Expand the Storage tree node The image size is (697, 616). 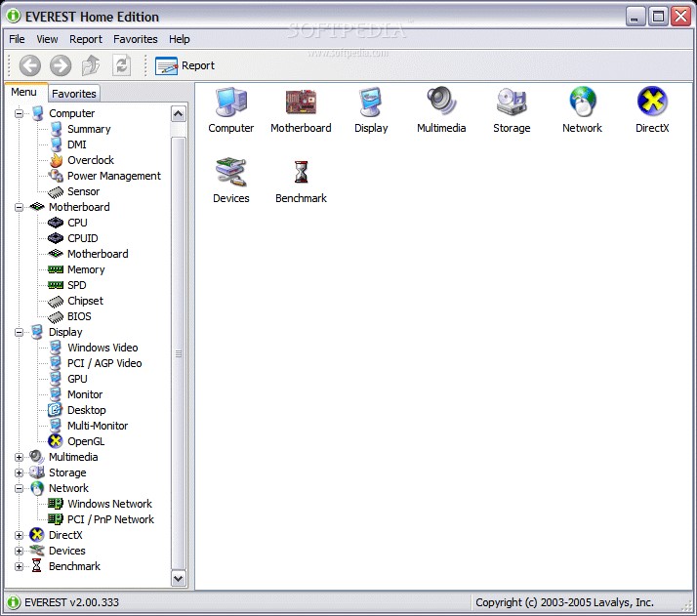(19, 472)
